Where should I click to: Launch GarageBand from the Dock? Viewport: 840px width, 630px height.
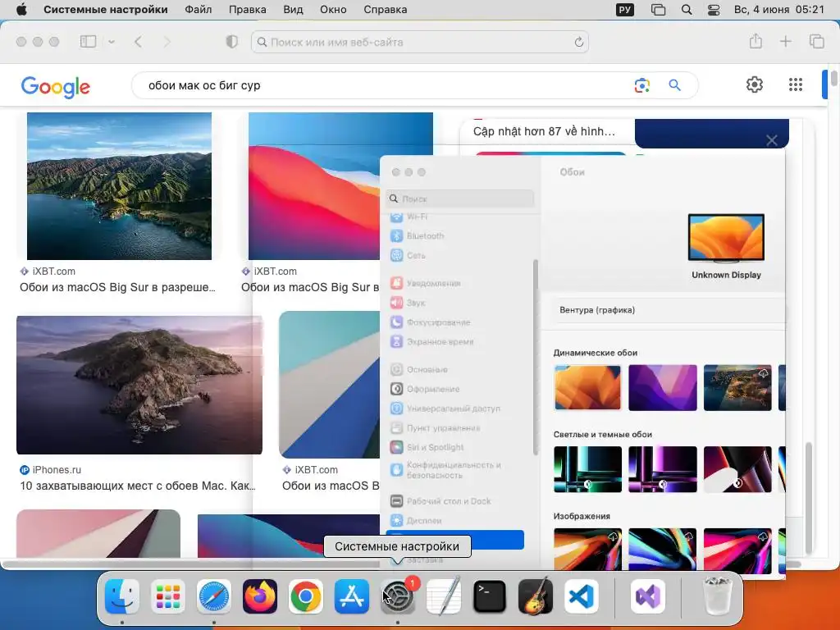click(535, 596)
